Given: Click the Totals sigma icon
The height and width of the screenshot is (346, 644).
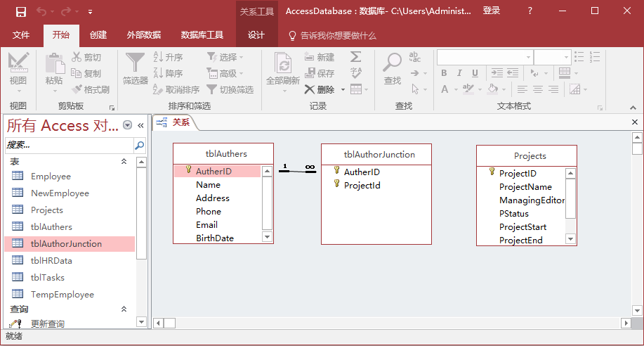Looking at the screenshot, I should (356, 57).
